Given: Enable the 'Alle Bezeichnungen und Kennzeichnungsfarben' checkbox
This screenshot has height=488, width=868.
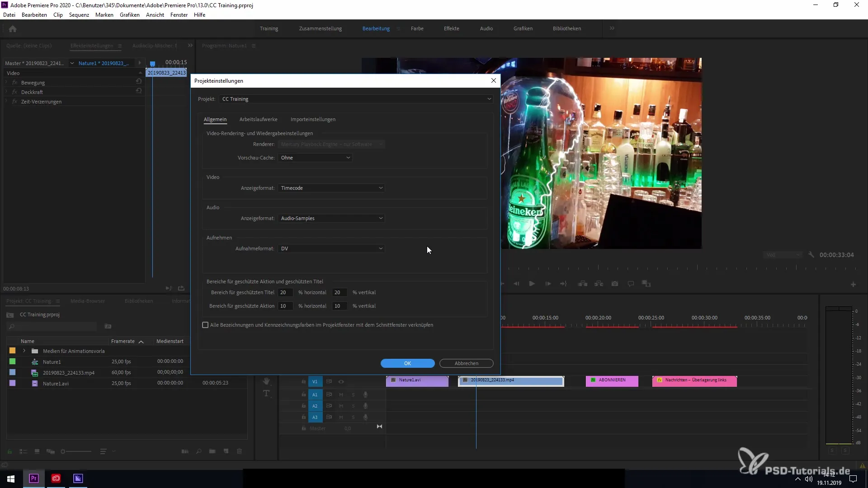Looking at the screenshot, I should tap(205, 325).
